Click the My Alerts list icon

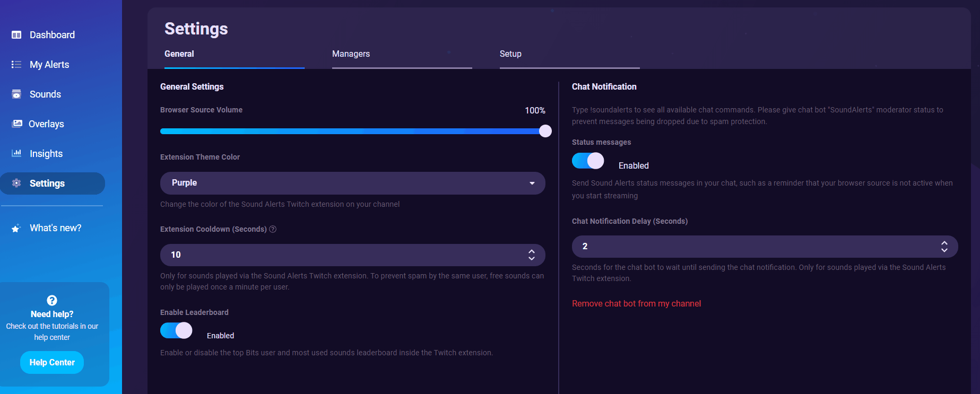pos(16,65)
